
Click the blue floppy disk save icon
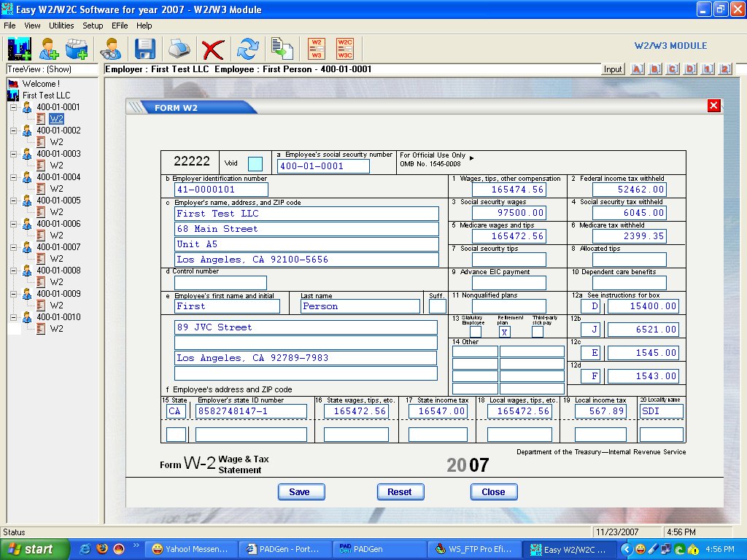point(145,49)
